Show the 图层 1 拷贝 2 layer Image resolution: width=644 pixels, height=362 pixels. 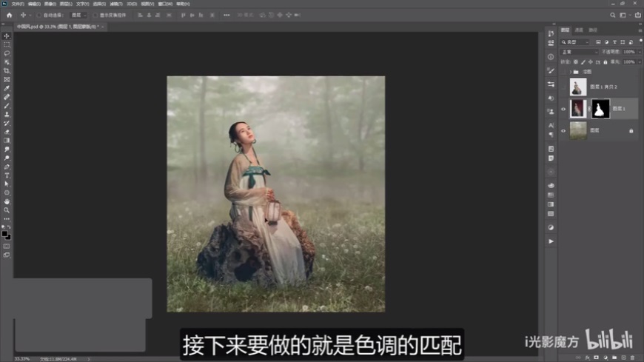coord(563,87)
